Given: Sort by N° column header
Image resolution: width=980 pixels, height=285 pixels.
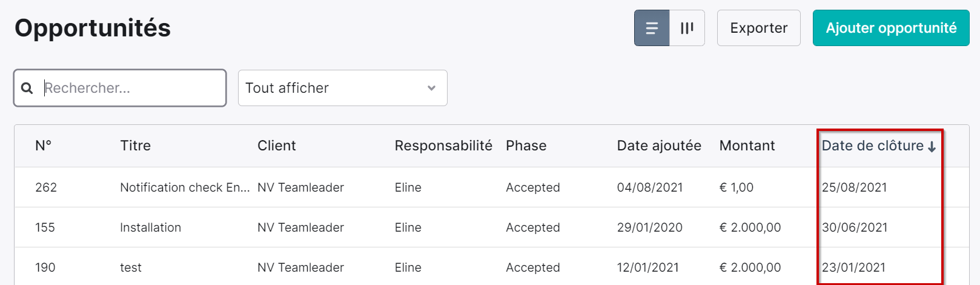Looking at the screenshot, I should click(x=44, y=146).
